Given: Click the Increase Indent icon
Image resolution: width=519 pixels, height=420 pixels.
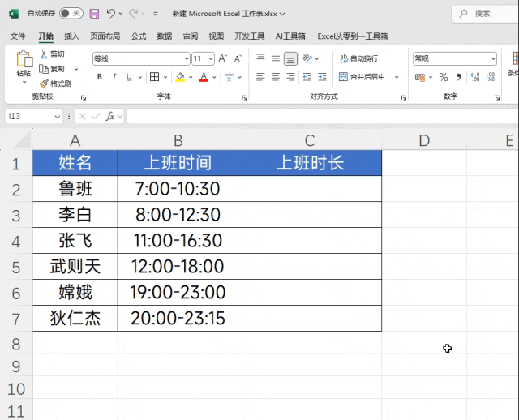Looking at the screenshot, I should [x=322, y=77].
